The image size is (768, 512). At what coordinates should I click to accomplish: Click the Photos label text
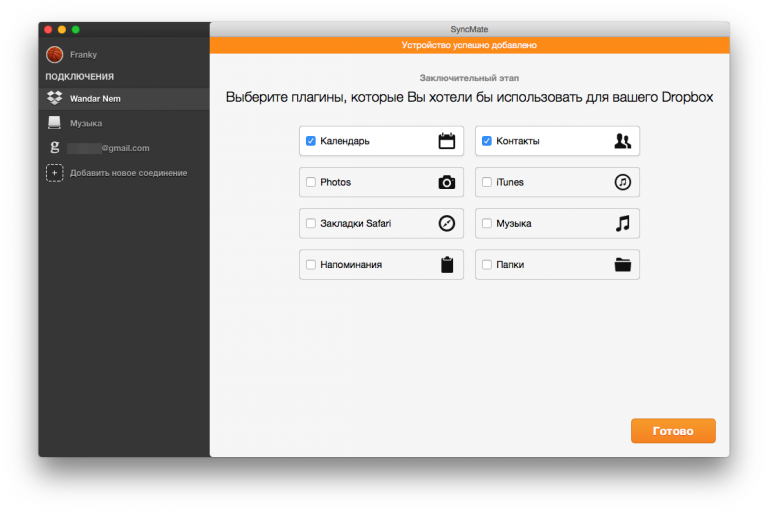coord(336,182)
